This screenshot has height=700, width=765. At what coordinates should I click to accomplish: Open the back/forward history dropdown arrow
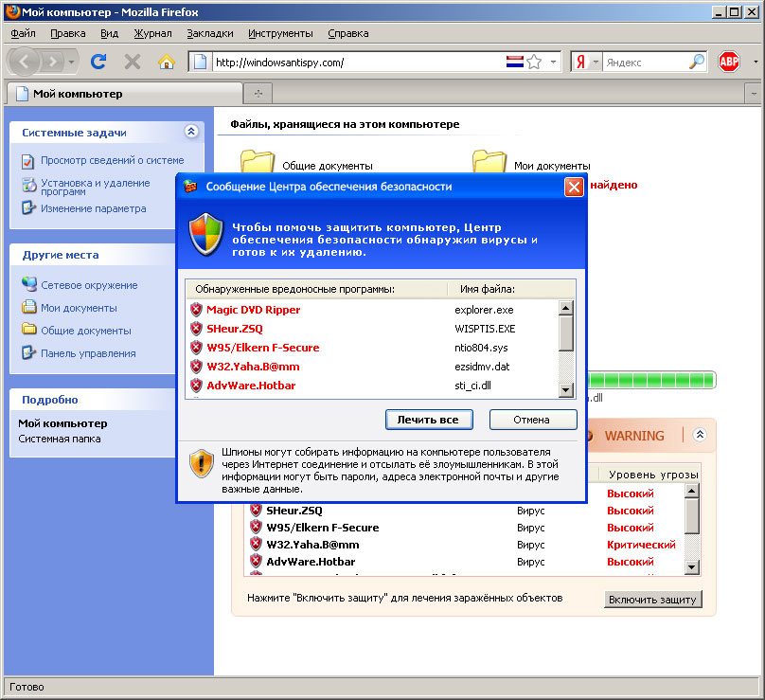coord(71,62)
